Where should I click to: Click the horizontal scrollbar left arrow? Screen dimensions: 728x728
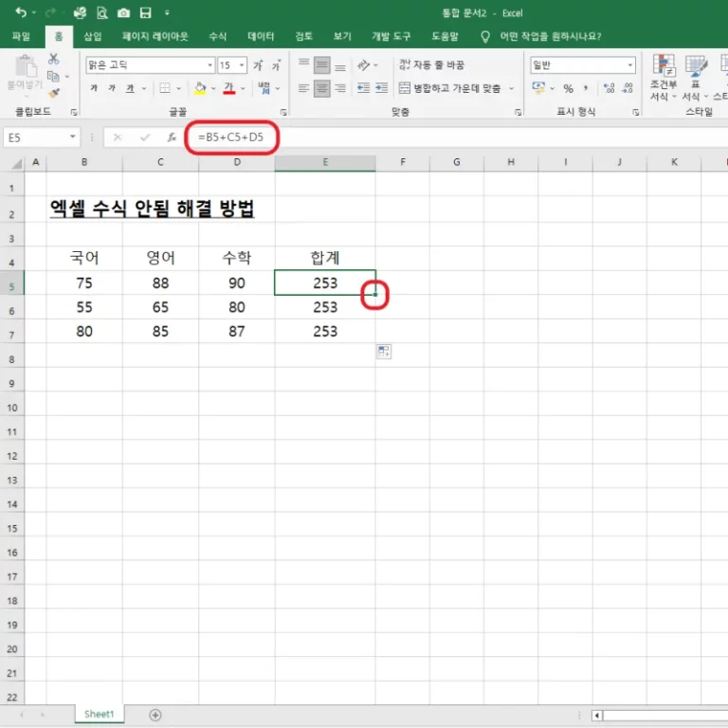coord(596,715)
